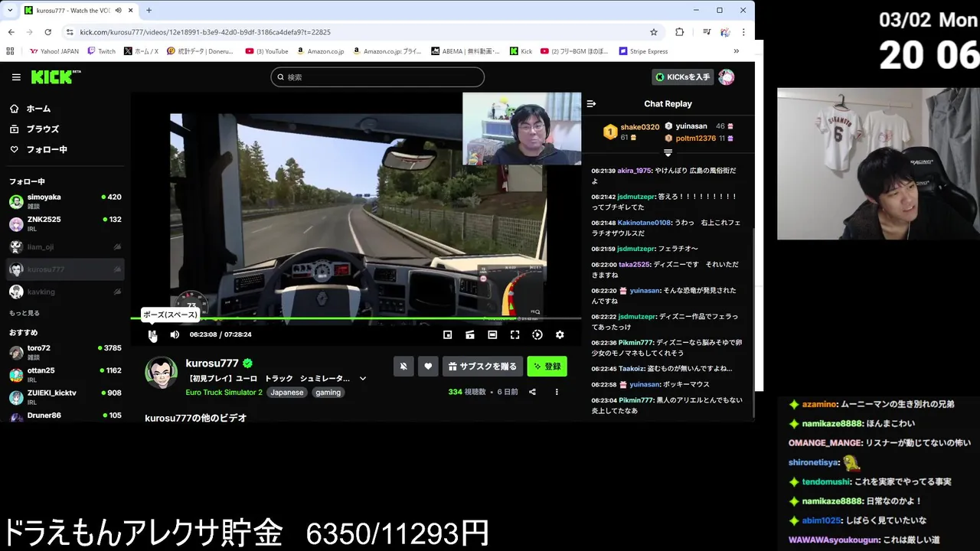Screen dimensions: 980x551
Task: Toggle Kick sidebar hamburger menu
Action: coord(16,77)
